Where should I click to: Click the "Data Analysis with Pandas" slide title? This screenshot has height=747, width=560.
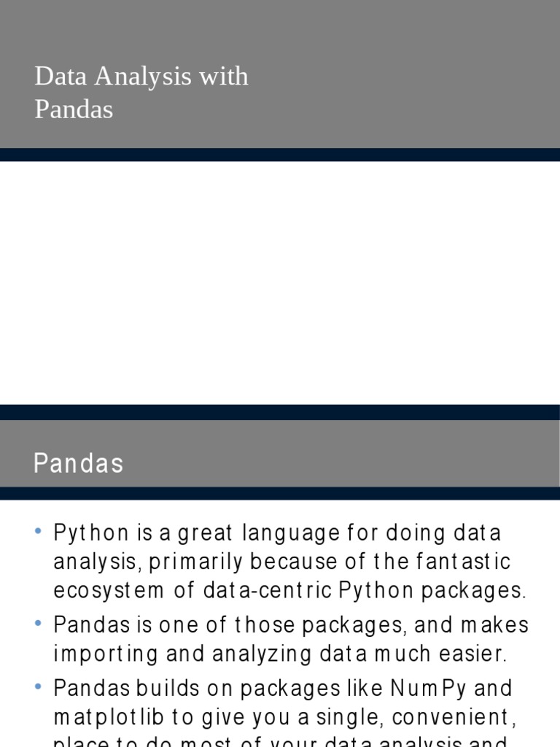tap(141, 93)
